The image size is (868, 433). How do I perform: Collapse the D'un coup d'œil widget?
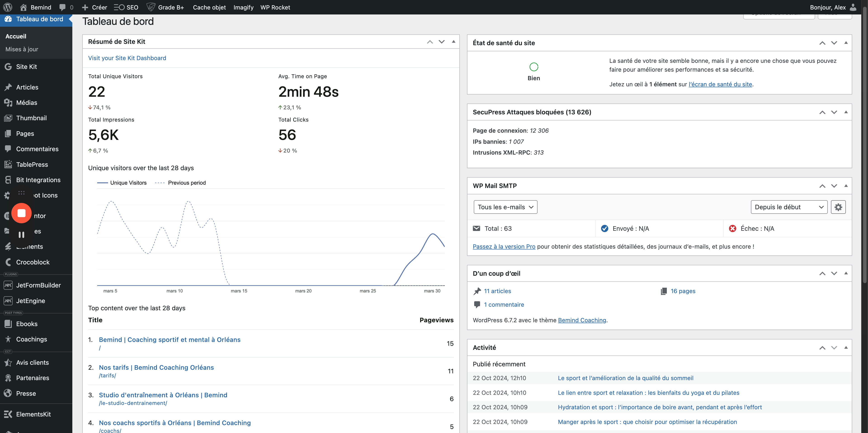click(846, 273)
